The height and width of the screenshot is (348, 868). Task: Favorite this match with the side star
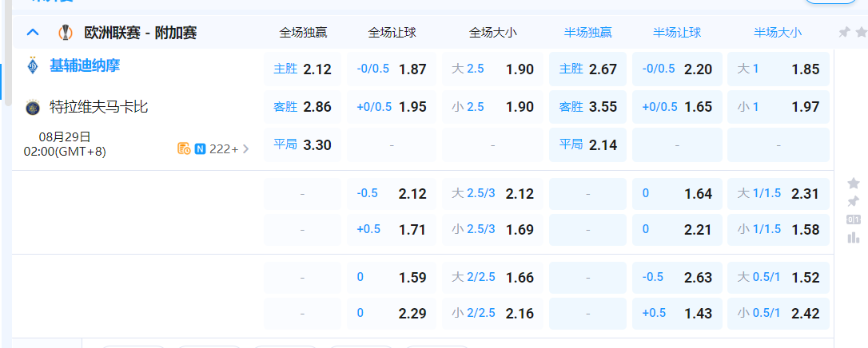pos(854,184)
